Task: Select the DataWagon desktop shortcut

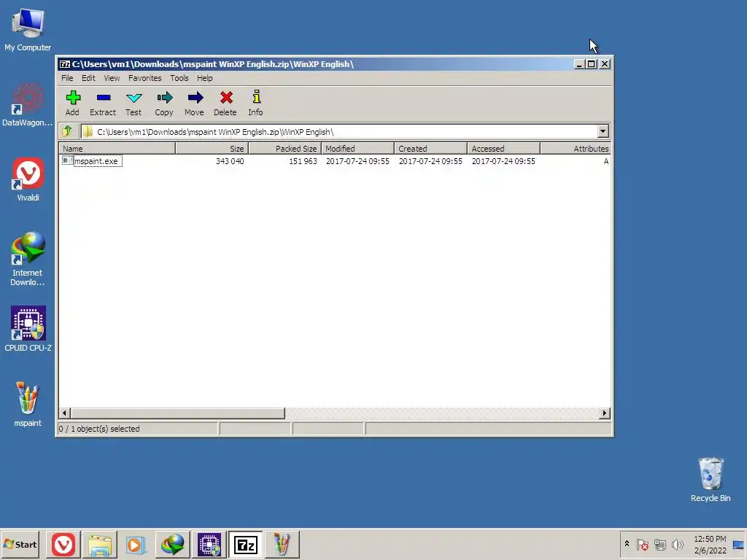Action: [28, 105]
